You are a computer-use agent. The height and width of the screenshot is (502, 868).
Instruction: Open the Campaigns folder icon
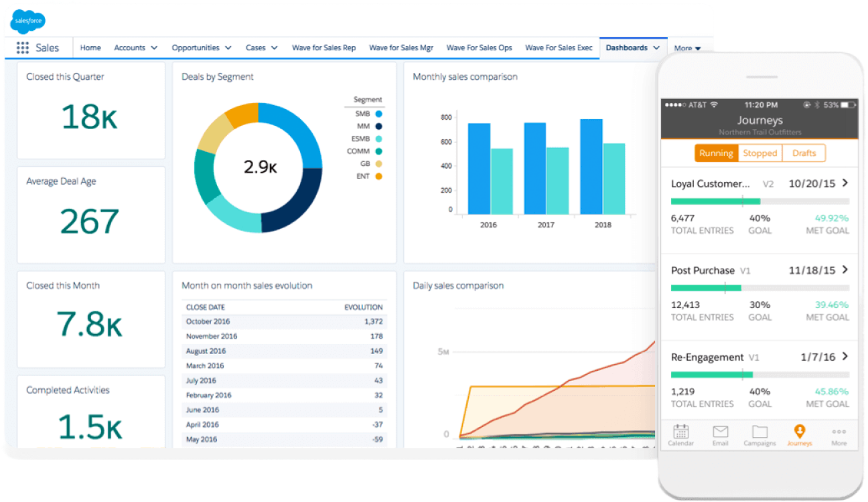[759, 431]
